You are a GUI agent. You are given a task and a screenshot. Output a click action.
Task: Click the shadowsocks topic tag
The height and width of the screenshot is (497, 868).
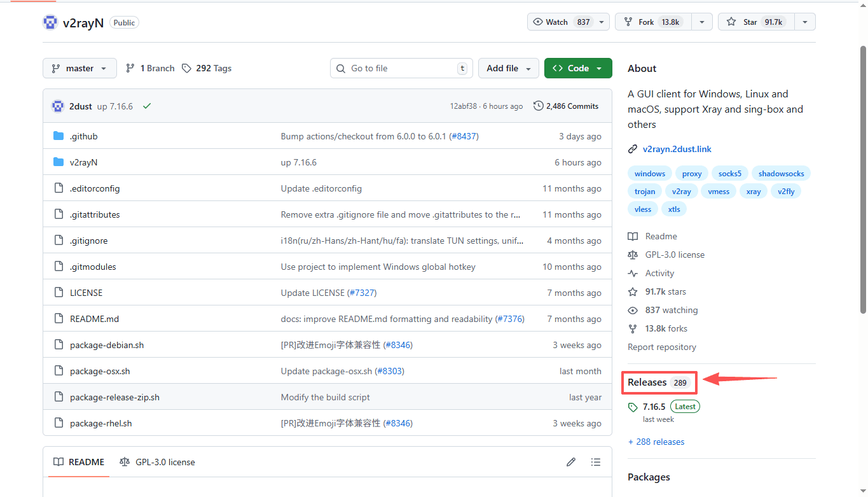[x=781, y=174]
